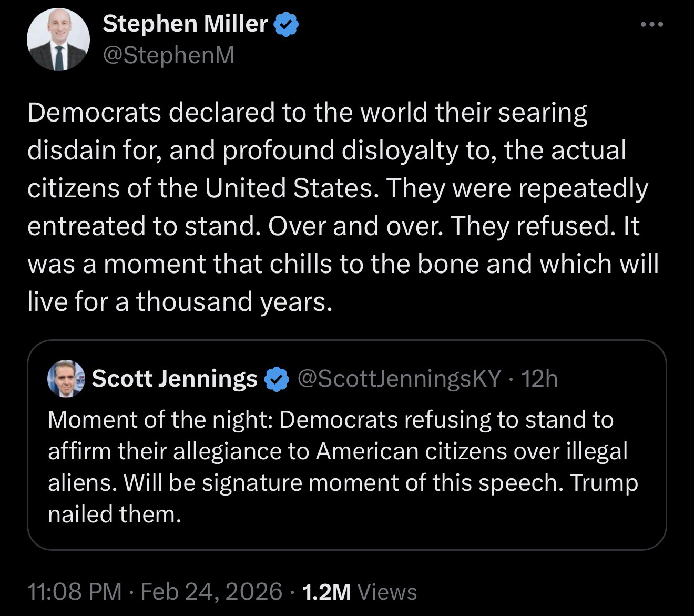Open the @ScottJenningsKY handle

399,378
